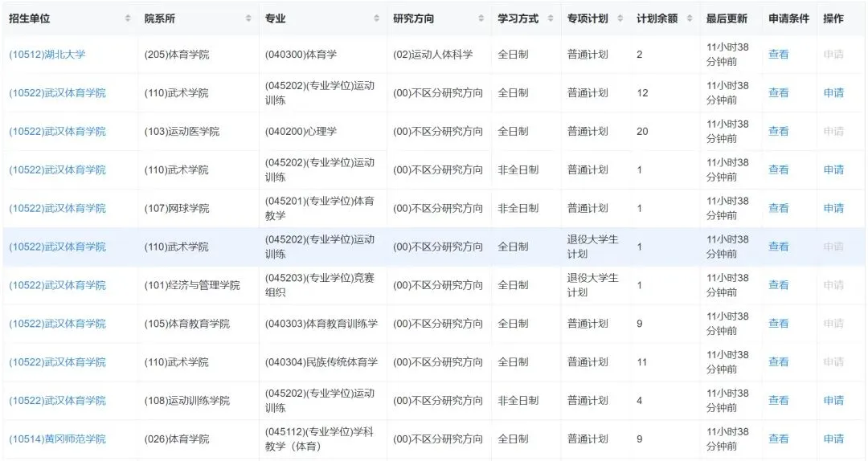This screenshot has height=461, width=868.
Task: Apply 申请 for the 网球学院 体育教学 row
Action: pyautogui.click(x=833, y=208)
